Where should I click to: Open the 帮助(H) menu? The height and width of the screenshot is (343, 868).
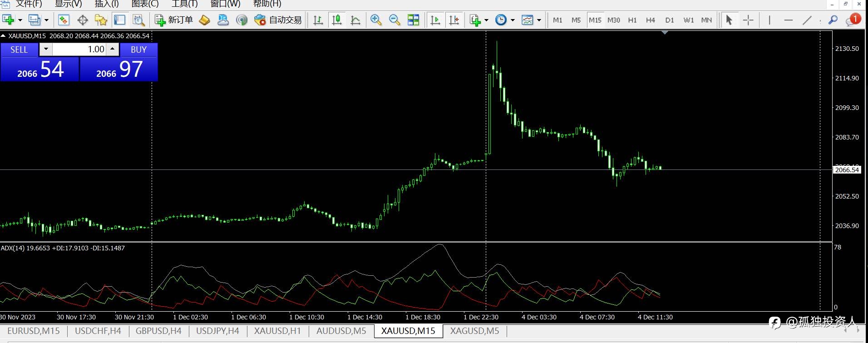tap(267, 4)
